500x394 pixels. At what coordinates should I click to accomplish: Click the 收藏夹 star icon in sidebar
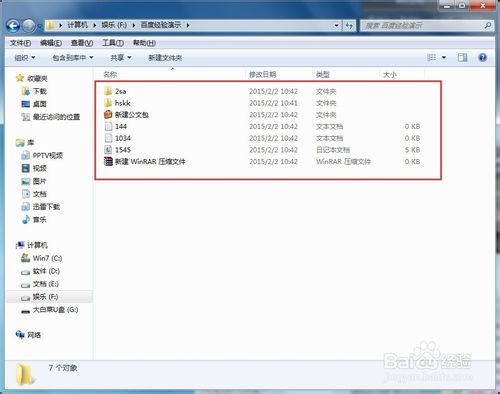point(20,78)
